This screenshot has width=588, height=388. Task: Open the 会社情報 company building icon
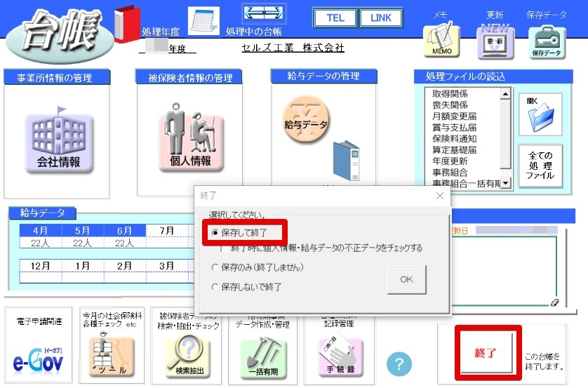pyautogui.click(x=59, y=141)
